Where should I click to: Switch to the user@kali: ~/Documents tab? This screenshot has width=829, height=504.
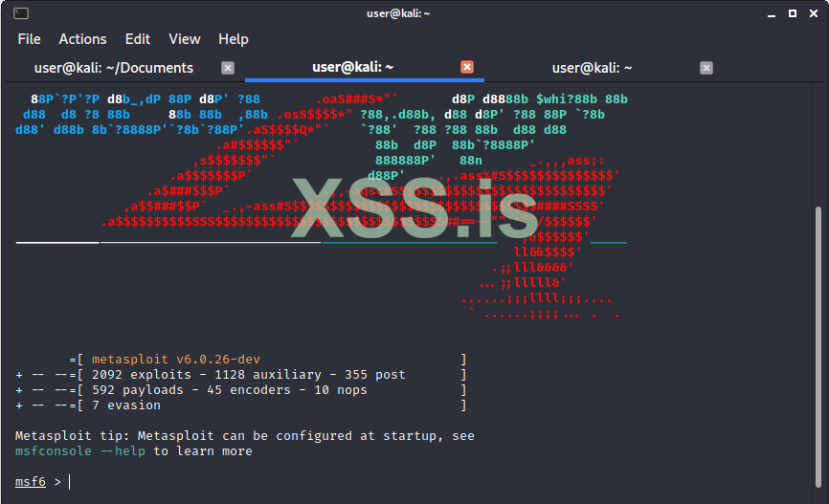(x=114, y=68)
